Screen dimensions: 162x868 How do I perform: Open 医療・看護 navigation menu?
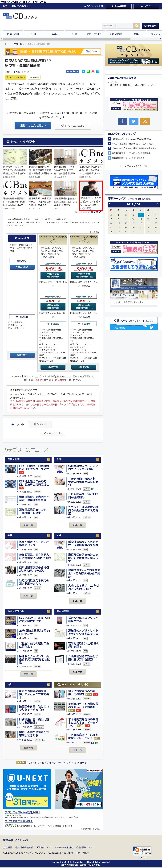click(x=13, y=34)
